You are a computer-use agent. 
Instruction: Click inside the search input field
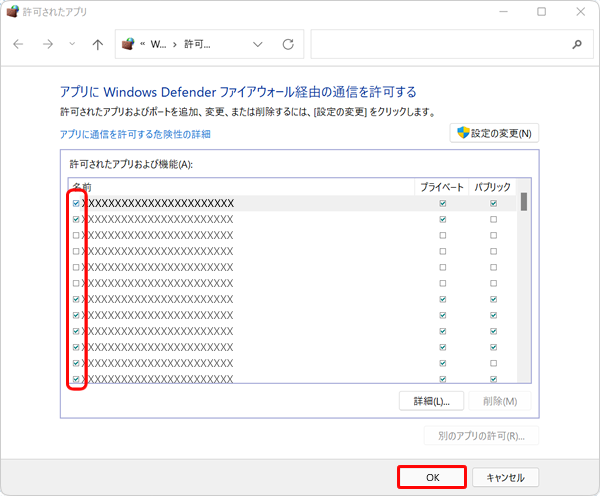point(440,45)
